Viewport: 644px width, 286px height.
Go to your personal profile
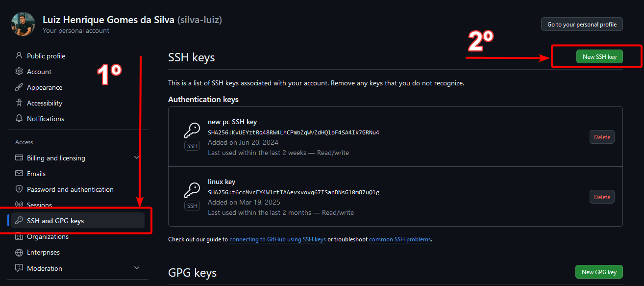tap(582, 24)
